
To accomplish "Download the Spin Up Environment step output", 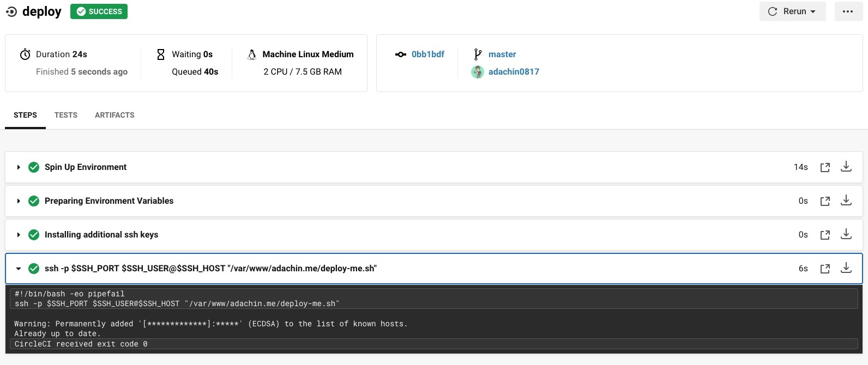I will (x=846, y=167).
